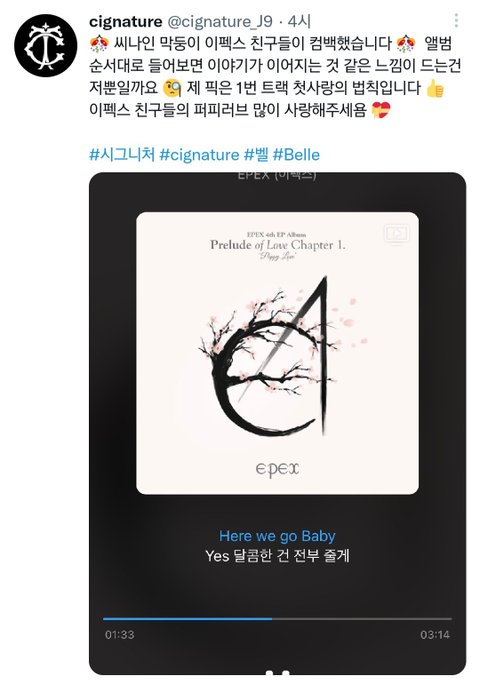The image size is (480, 684).
Task: Click the EPEX (이펙스) artist title
Action: pyautogui.click(x=277, y=175)
